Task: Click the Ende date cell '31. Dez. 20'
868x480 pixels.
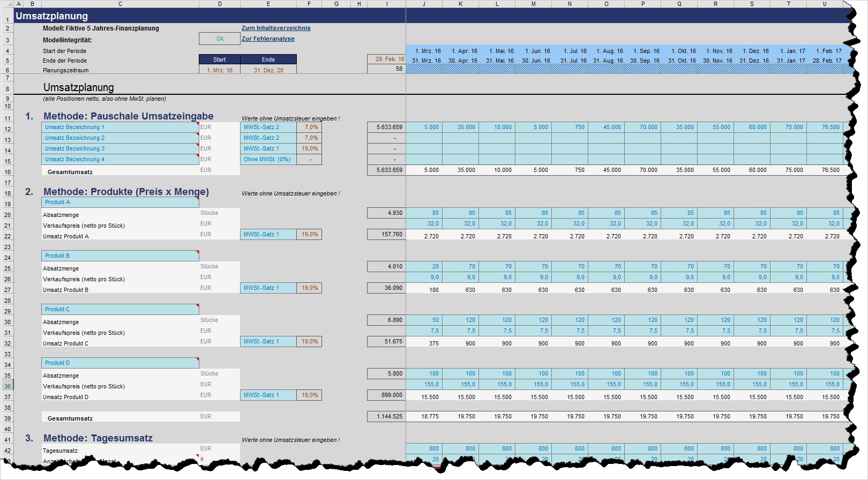Action: click(x=268, y=70)
